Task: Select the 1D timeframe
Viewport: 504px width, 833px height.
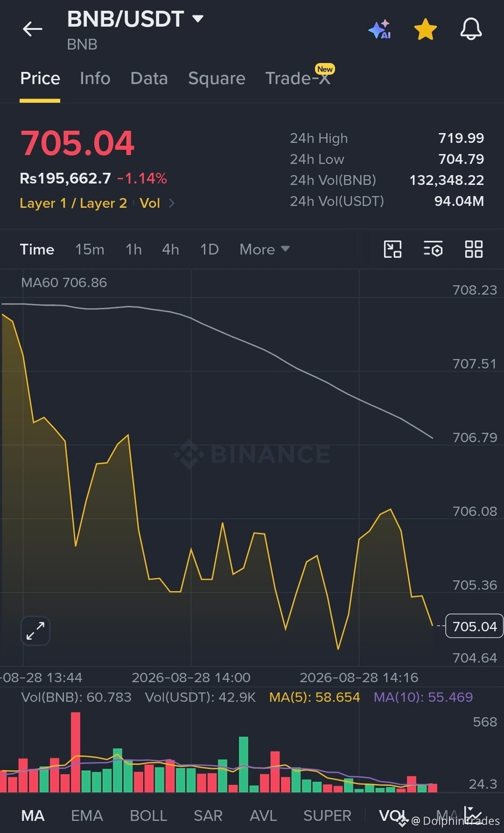Action: coord(210,249)
